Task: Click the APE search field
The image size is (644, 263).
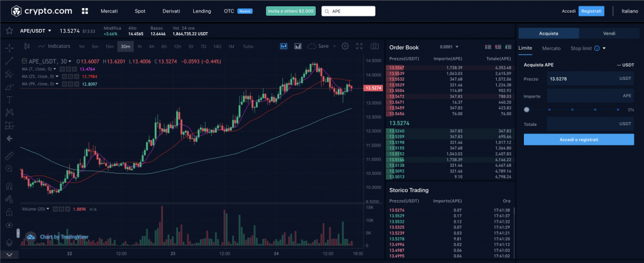Action: click(348, 11)
